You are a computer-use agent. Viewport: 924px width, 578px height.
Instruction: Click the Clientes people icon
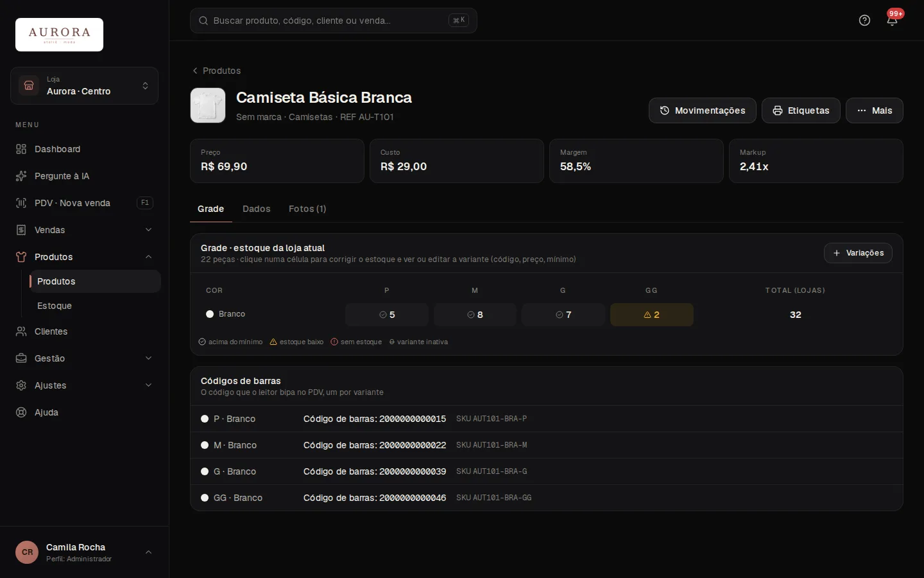[x=21, y=331]
